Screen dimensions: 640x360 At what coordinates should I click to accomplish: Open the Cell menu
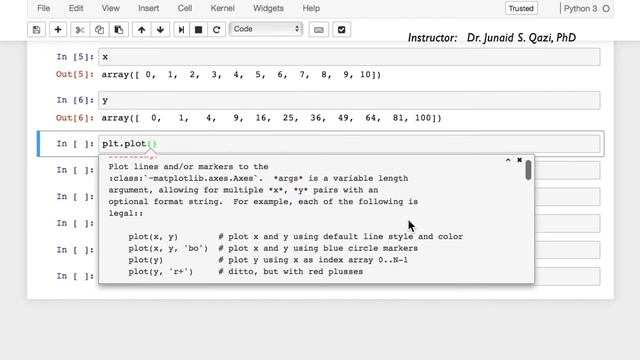tap(185, 8)
